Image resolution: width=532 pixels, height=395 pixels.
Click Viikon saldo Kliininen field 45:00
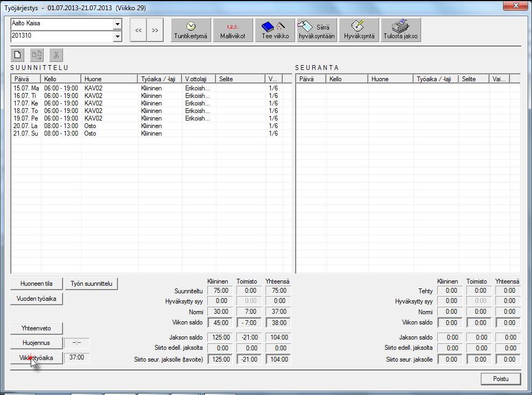click(x=220, y=323)
